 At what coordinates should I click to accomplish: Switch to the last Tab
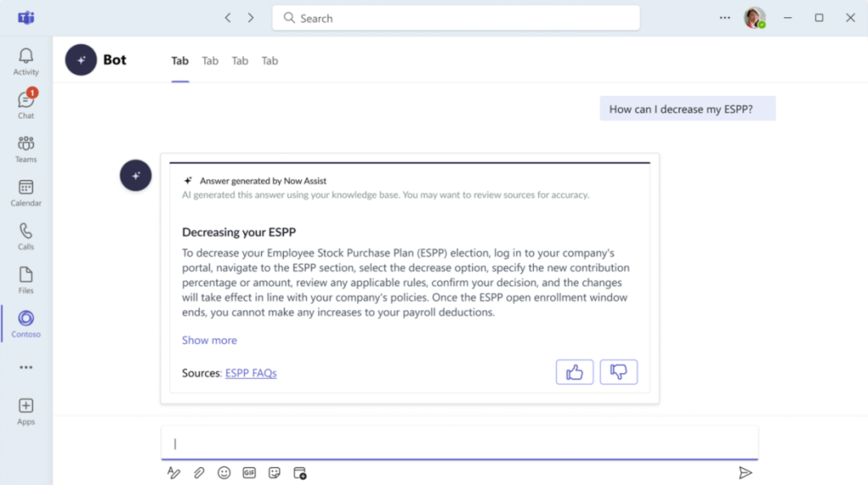pyautogui.click(x=270, y=60)
